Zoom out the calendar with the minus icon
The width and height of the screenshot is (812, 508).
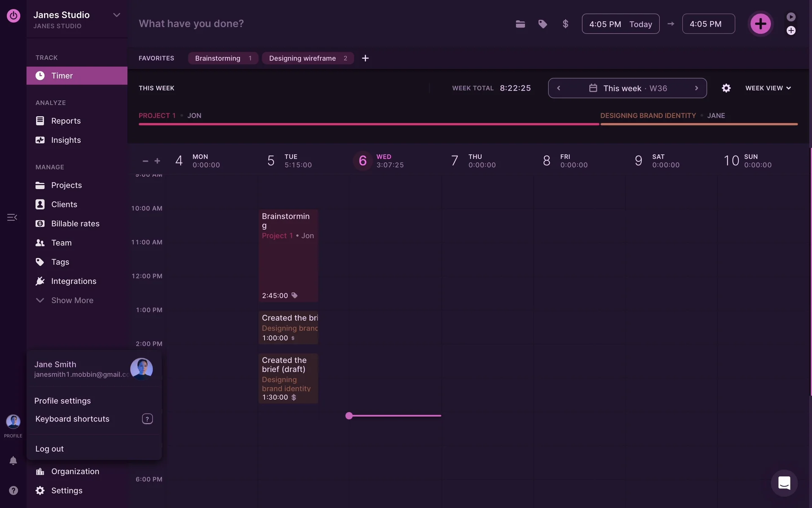[x=145, y=161]
